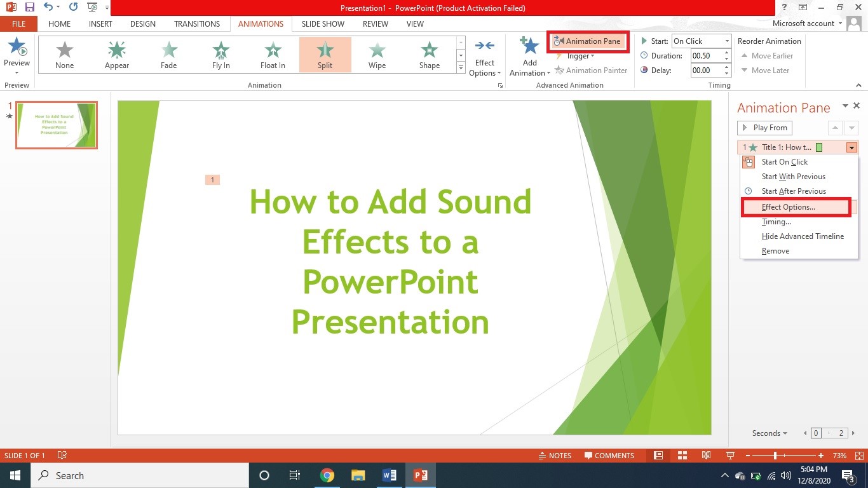Open Effect Options from the context menu
Screen dimensions: 868x488
[789, 207]
